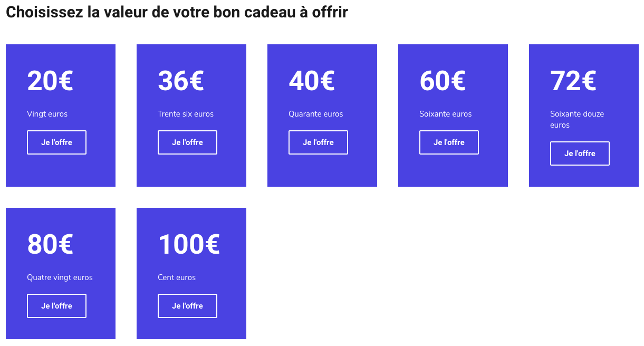Click "Je l'offre" on the 20€ card
Image resolution: width=644 pixels, height=346 pixels.
pos(56,142)
